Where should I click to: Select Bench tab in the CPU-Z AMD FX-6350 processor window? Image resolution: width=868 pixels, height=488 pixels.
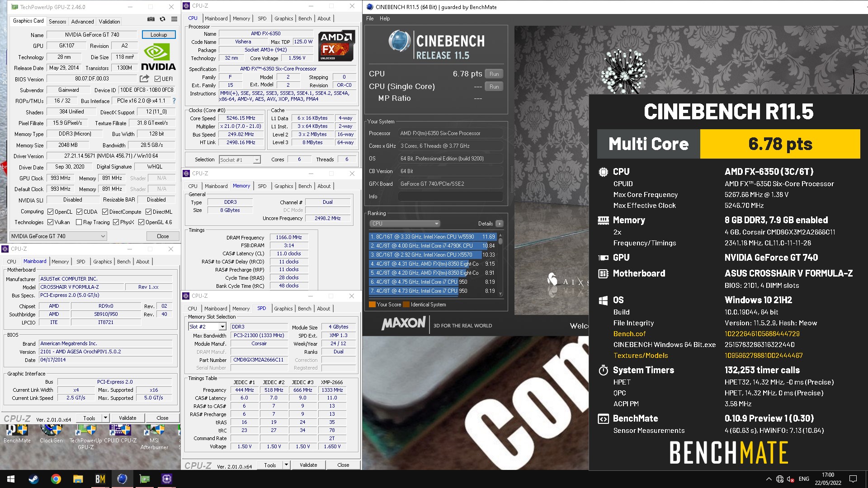pyautogui.click(x=305, y=19)
